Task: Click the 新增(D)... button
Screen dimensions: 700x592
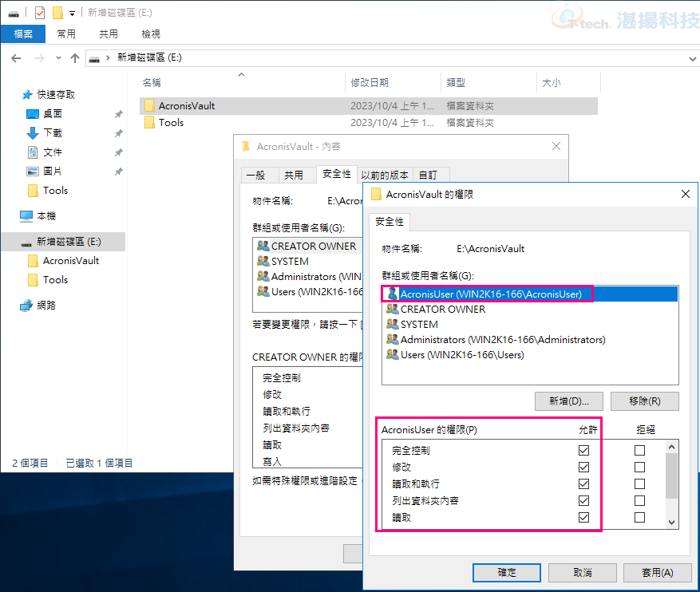Action: point(569,401)
